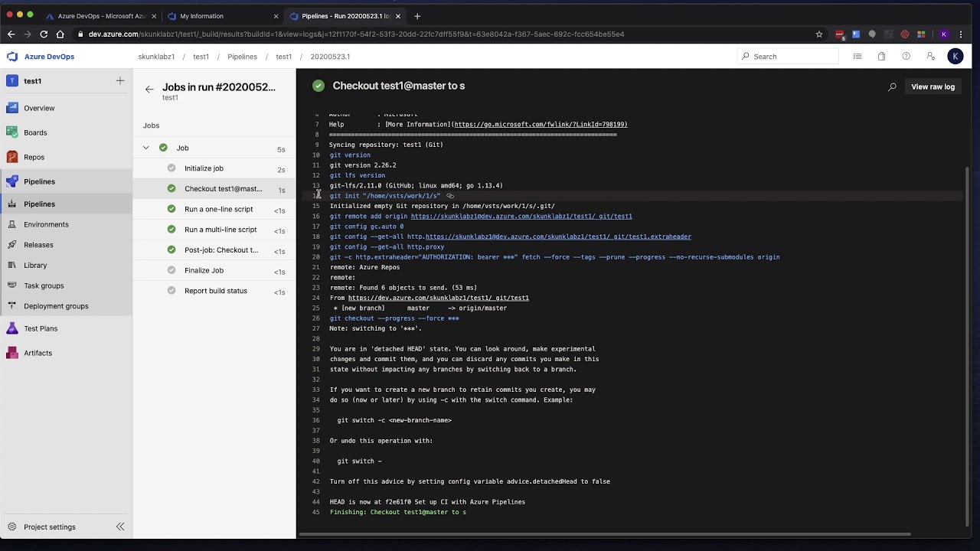Open Test Plans from the sidebar
This screenshot has height=551, width=980.
point(41,328)
